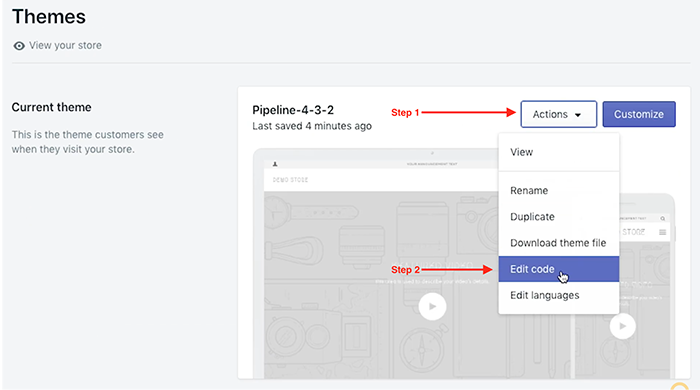Select Edit code menu item
The image size is (700, 390).
coord(558,269)
